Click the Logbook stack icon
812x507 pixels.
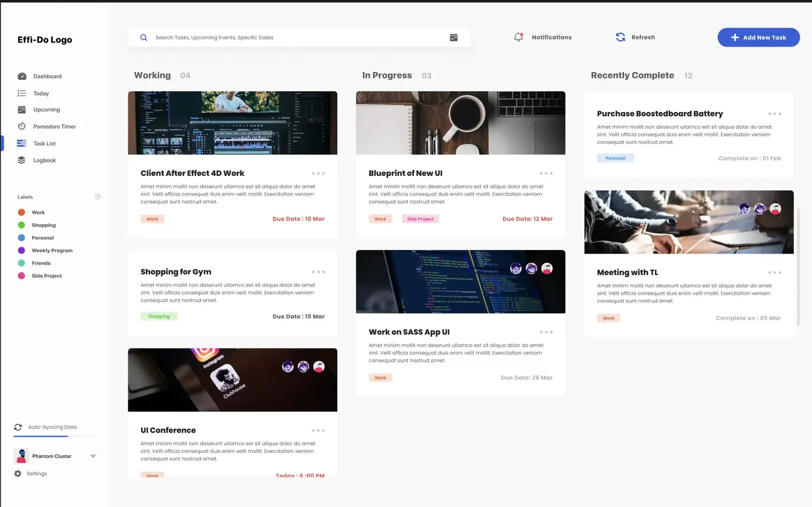point(22,160)
